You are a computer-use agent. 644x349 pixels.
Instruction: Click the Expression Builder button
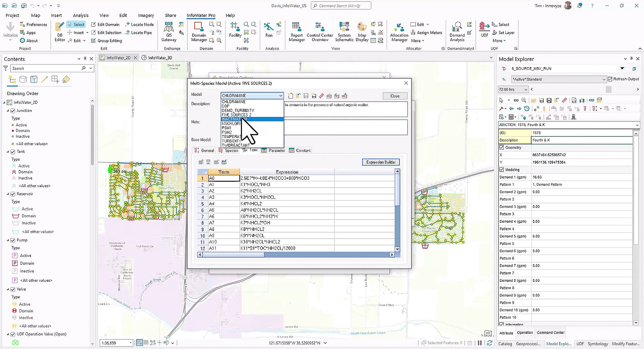point(381,162)
